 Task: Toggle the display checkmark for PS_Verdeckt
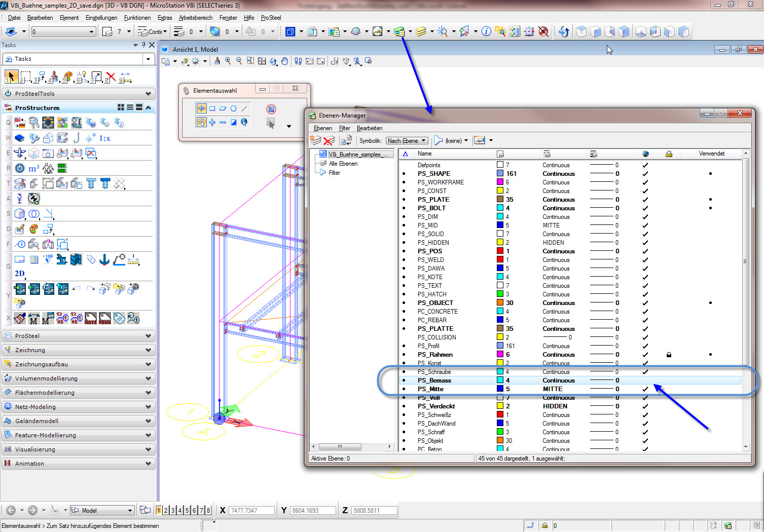pos(645,406)
